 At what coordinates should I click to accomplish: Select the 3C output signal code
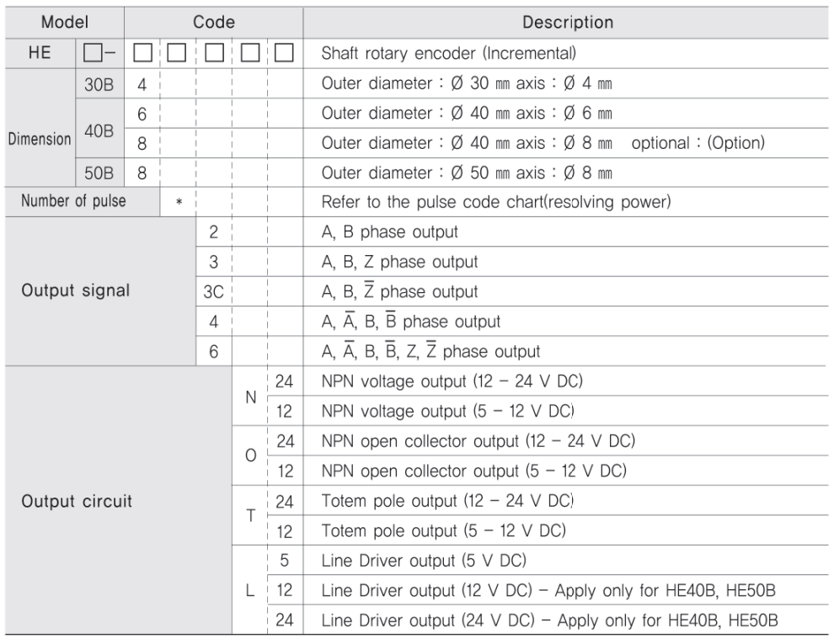[x=213, y=292]
